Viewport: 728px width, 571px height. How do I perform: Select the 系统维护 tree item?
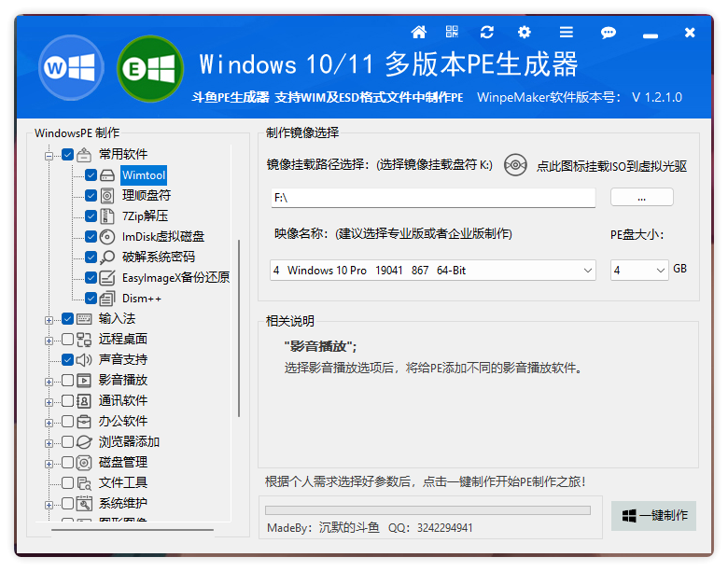click(x=123, y=503)
